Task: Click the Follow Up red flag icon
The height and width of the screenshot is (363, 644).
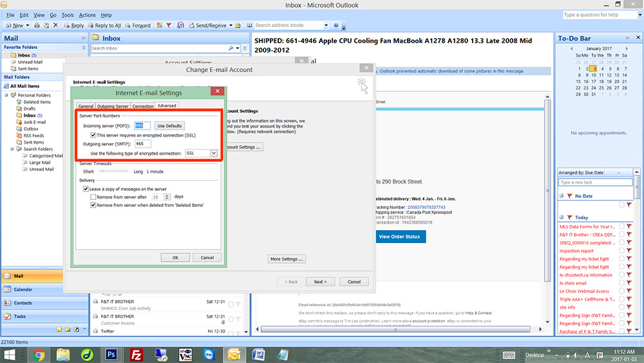Action: (x=169, y=26)
